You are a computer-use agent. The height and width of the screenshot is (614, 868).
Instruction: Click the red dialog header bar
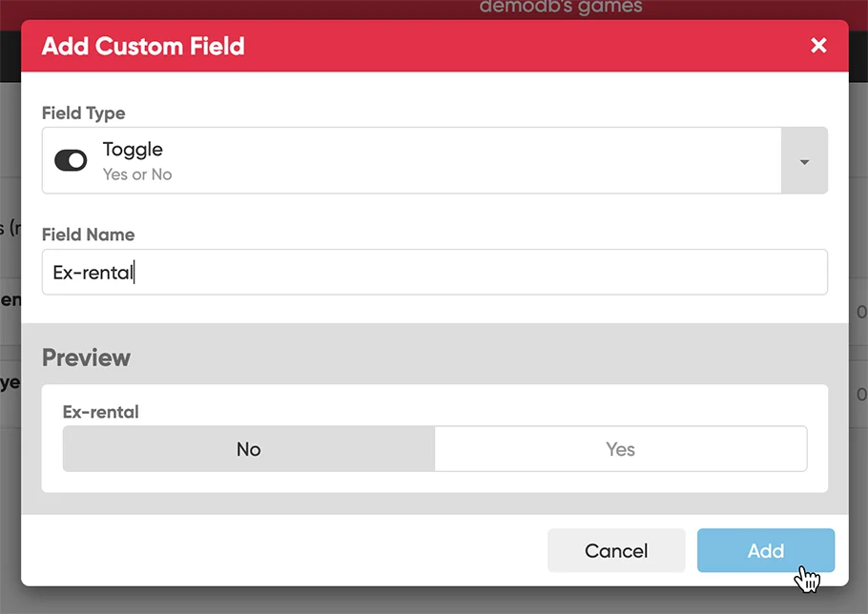pyautogui.click(x=525, y=46)
